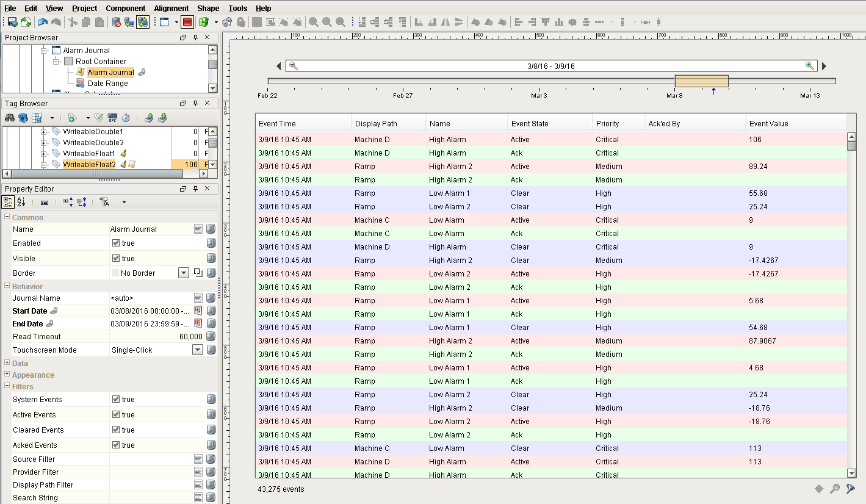This screenshot has width=866, height=504.
Task: Sort by Event Time column header
Action: (303, 123)
